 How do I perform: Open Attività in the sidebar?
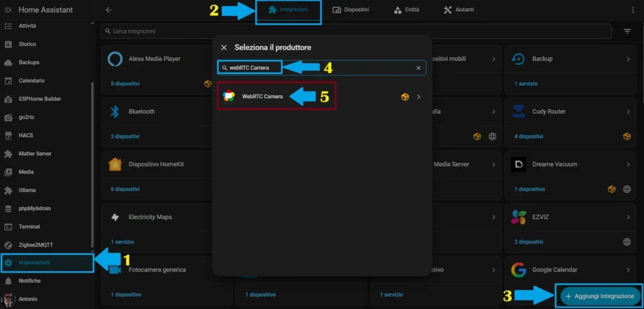click(47, 26)
